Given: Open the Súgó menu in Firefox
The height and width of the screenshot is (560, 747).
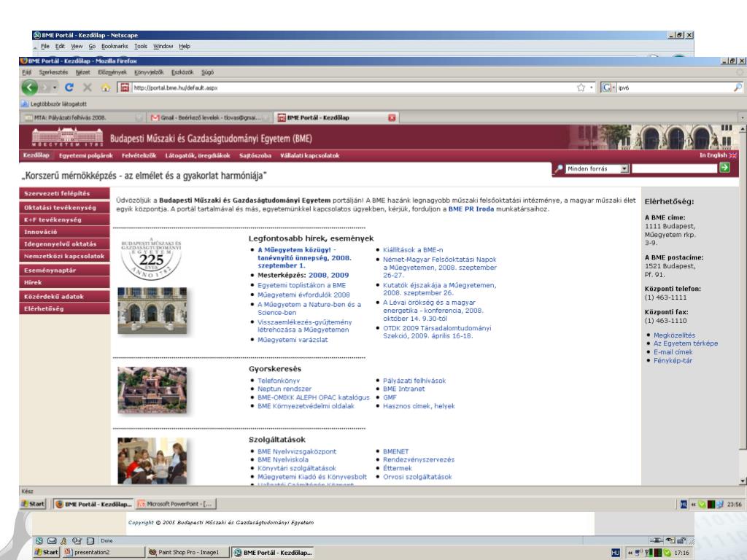Looking at the screenshot, I should (x=207, y=72).
